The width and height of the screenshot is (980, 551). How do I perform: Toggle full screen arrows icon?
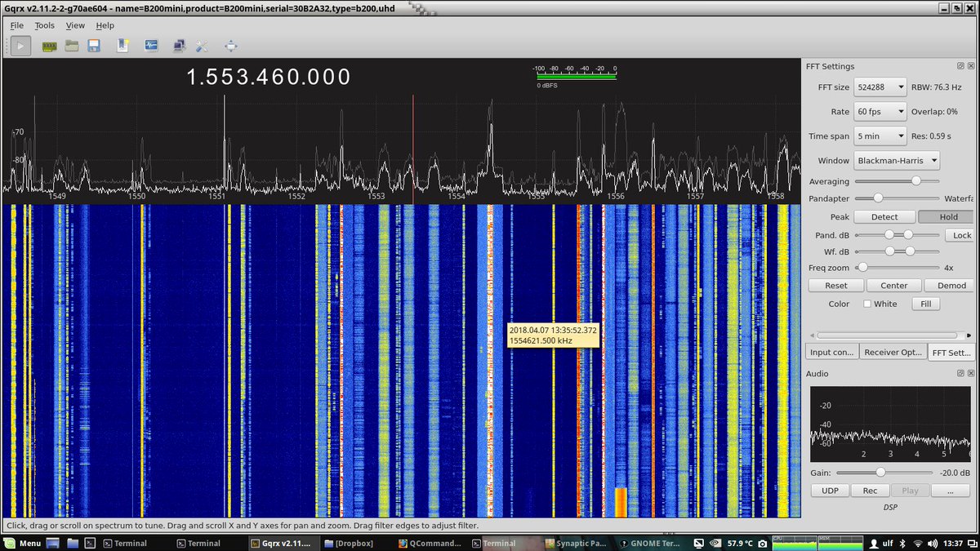231,46
